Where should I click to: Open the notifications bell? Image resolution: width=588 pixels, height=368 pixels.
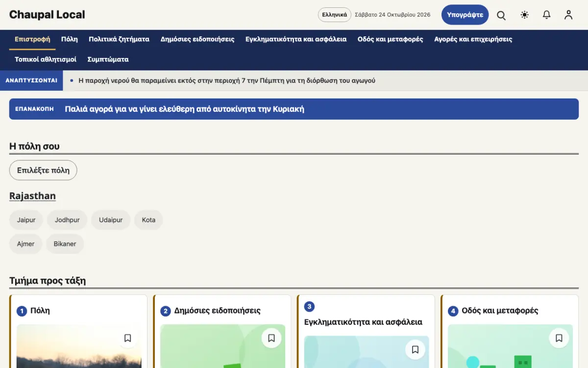(547, 15)
